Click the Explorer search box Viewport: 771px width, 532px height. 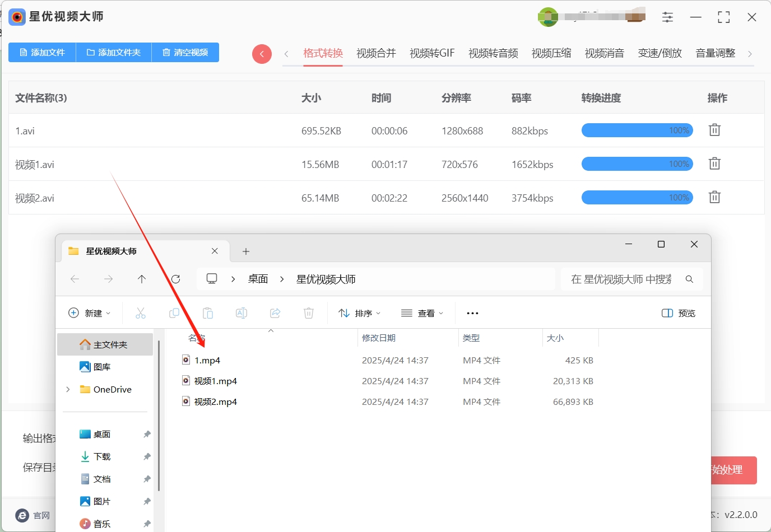pyautogui.click(x=631, y=279)
